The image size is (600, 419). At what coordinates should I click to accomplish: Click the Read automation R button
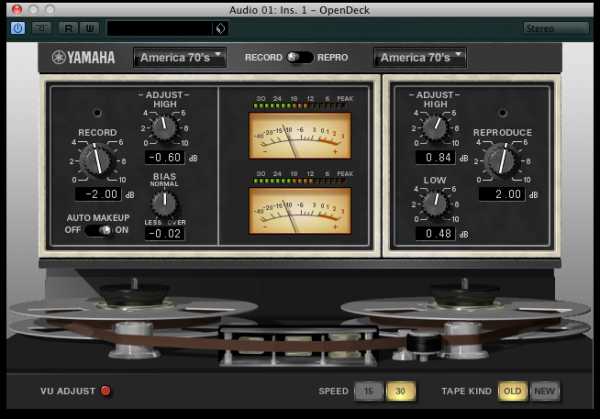[x=68, y=28]
